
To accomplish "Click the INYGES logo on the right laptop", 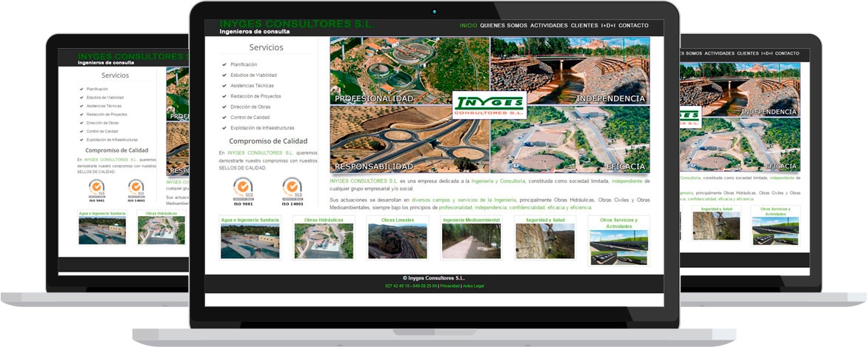I will pyautogui.click(x=691, y=116).
